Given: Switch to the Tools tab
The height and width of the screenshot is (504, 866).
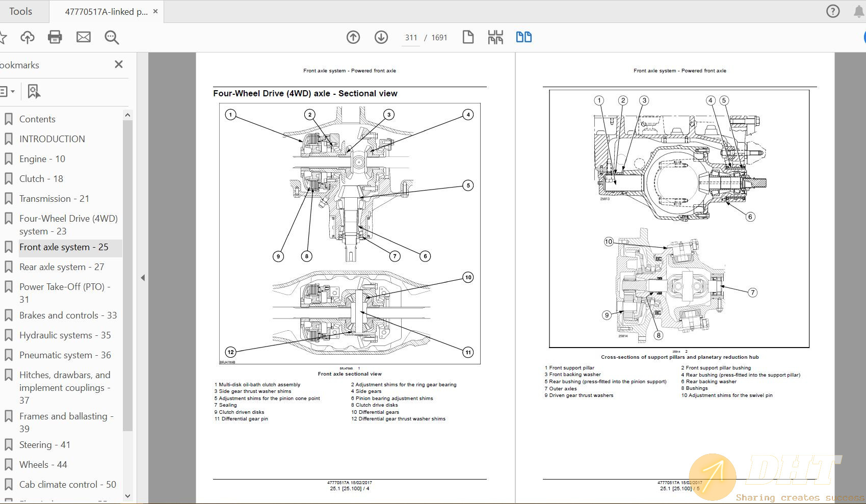Looking at the screenshot, I should coord(20,11).
